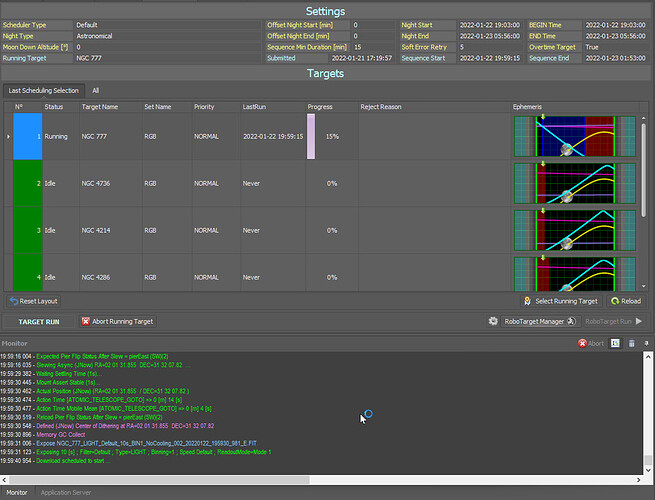Toggle the Monitor autoscroll icon

click(615, 343)
